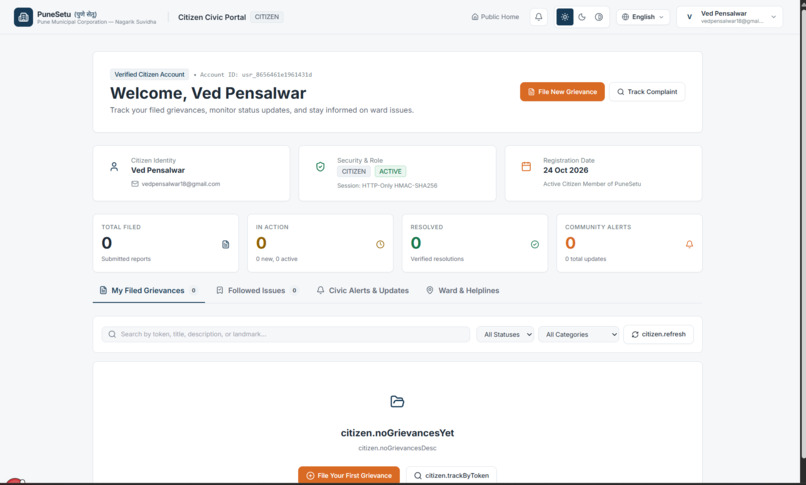
Task: Open the All Statuses dropdown
Action: pyautogui.click(x=505, y=334)
